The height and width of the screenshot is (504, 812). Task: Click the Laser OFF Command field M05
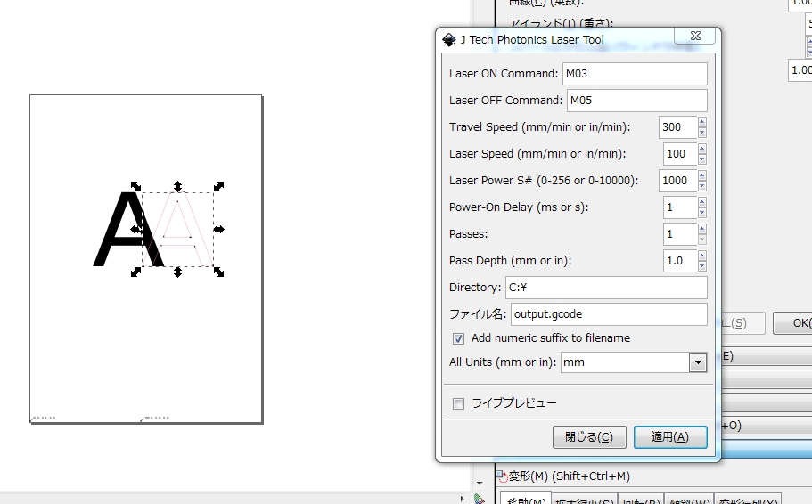click(x=636, y=101)
